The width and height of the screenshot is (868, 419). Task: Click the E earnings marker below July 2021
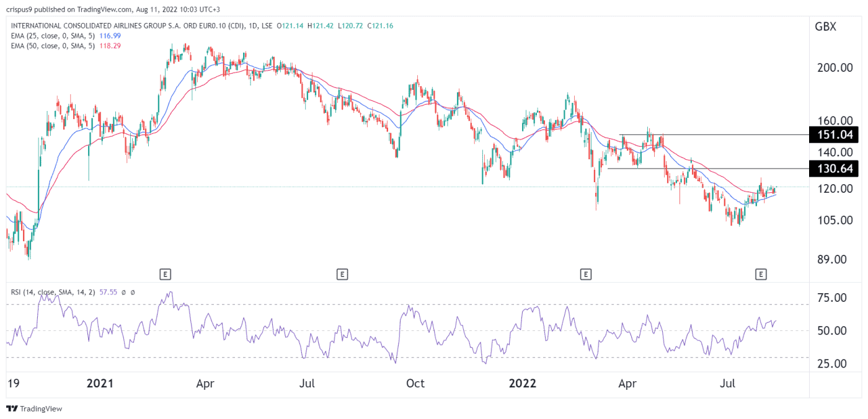coord(342,273)
